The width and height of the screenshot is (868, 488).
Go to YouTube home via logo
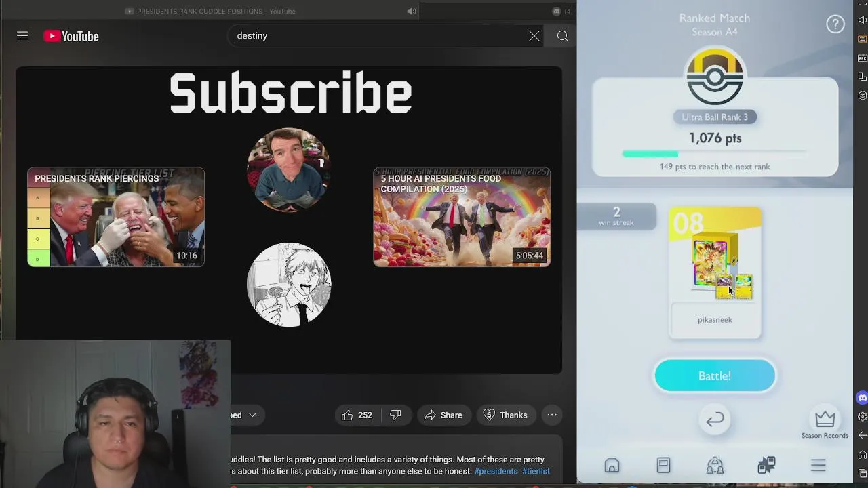pyautogui.click(x=71, y=36)
